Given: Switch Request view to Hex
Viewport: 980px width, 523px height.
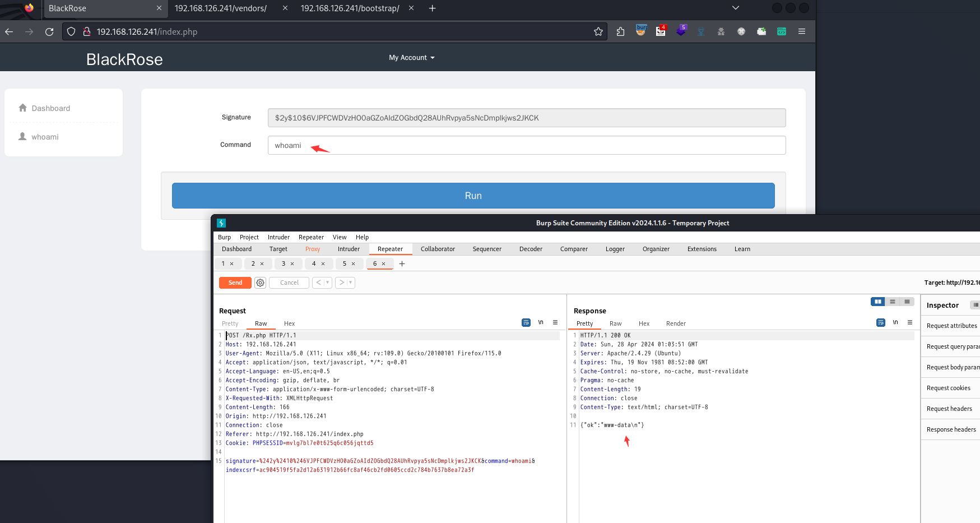Looking at the screenshot, I should coord(289,323).
